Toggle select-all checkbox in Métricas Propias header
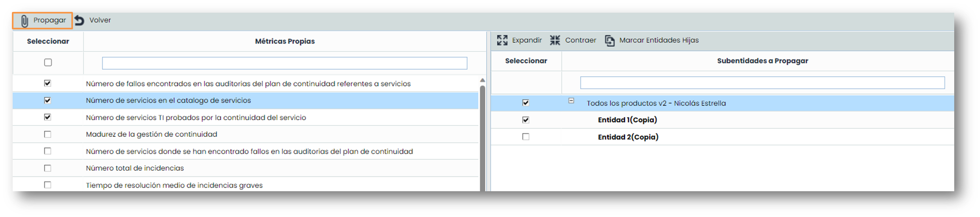 48,63
